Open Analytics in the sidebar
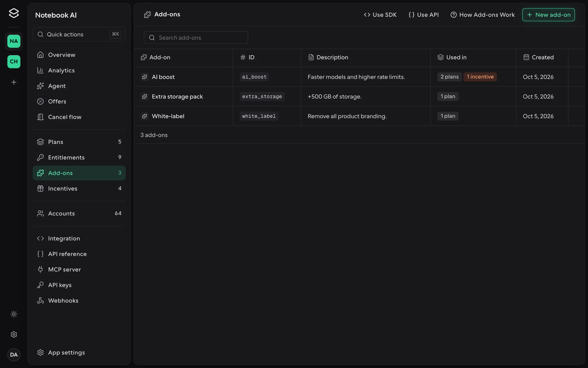The image size is (588, 368). point(79,70)
